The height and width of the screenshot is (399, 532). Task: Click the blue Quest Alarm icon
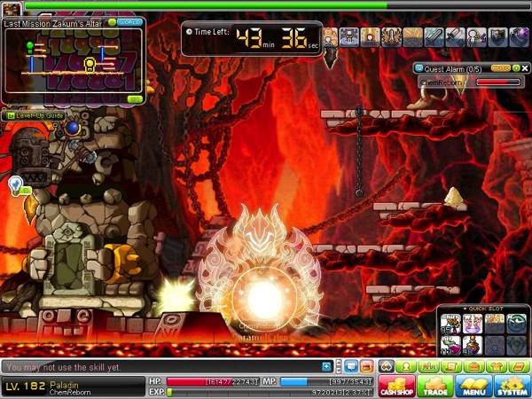[419, 68]
